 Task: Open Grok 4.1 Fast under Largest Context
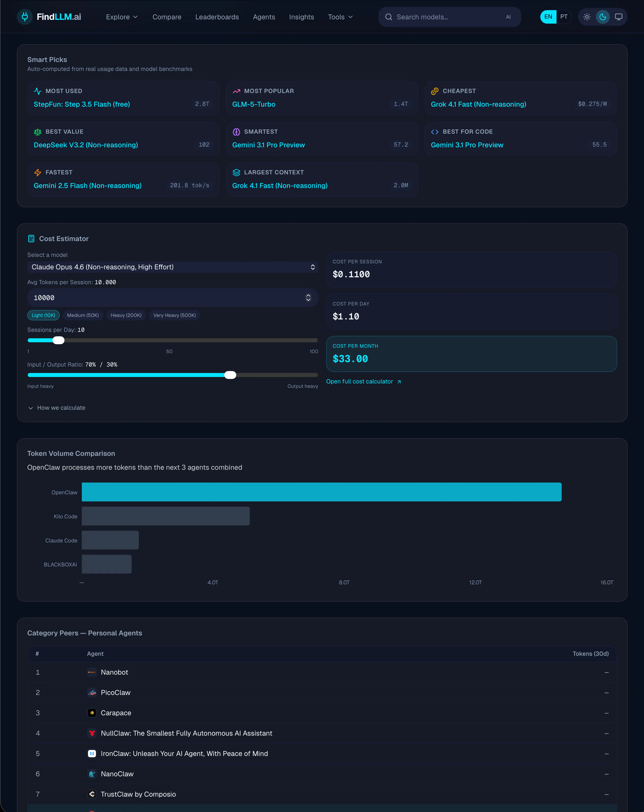[280, 186]
